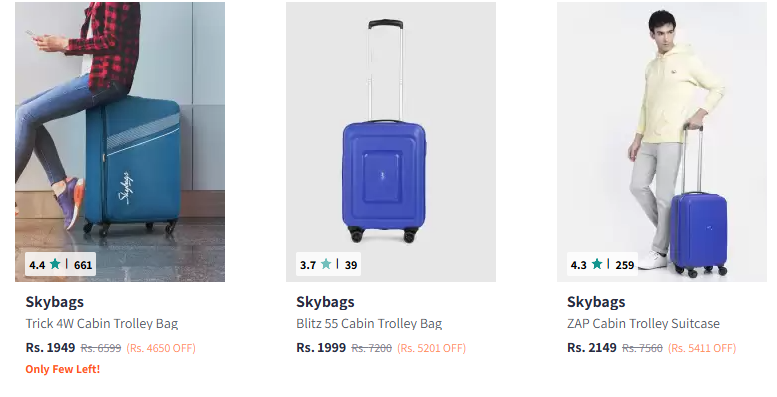Open the Trick 4W Cabin Trolley Bag image
Viewport: 777px width, 397px height.
click(x=120, y=142)
